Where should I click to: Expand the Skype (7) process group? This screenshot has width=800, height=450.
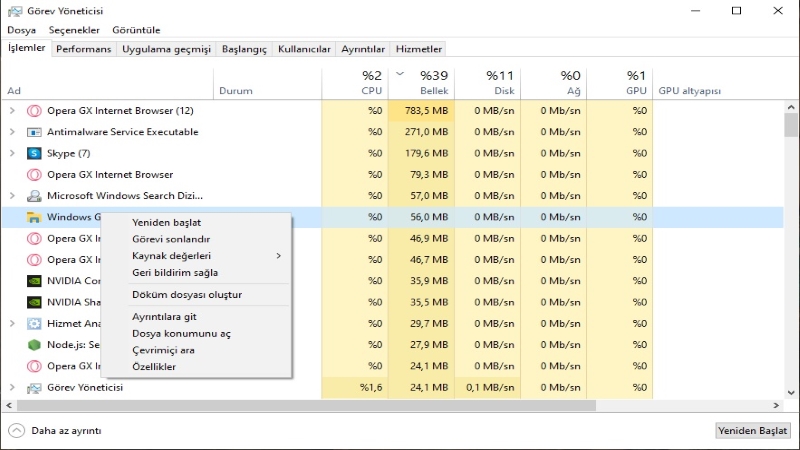tap(12, 153)
